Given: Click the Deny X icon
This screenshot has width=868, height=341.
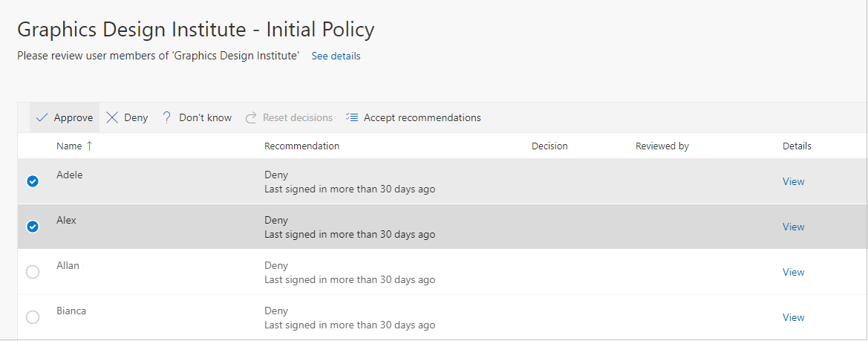Looking at the screenshot, I should coord(112,117).
